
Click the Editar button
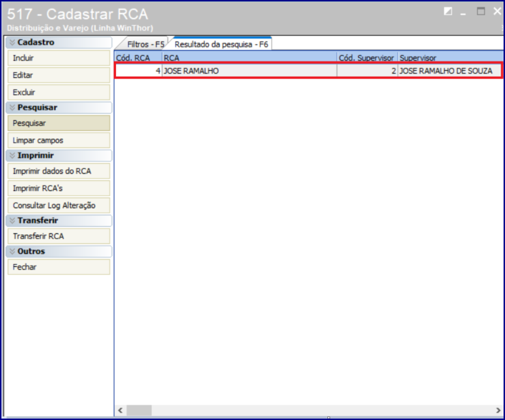click(59, 75)
